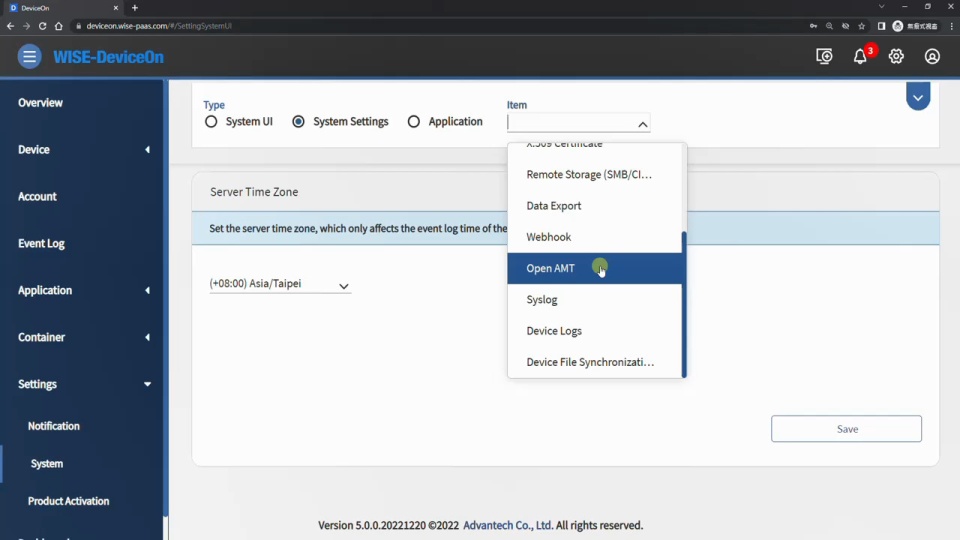Bookmark this page with the star
The width and height of the screenshot is (960, 540).
coord(861,26)
